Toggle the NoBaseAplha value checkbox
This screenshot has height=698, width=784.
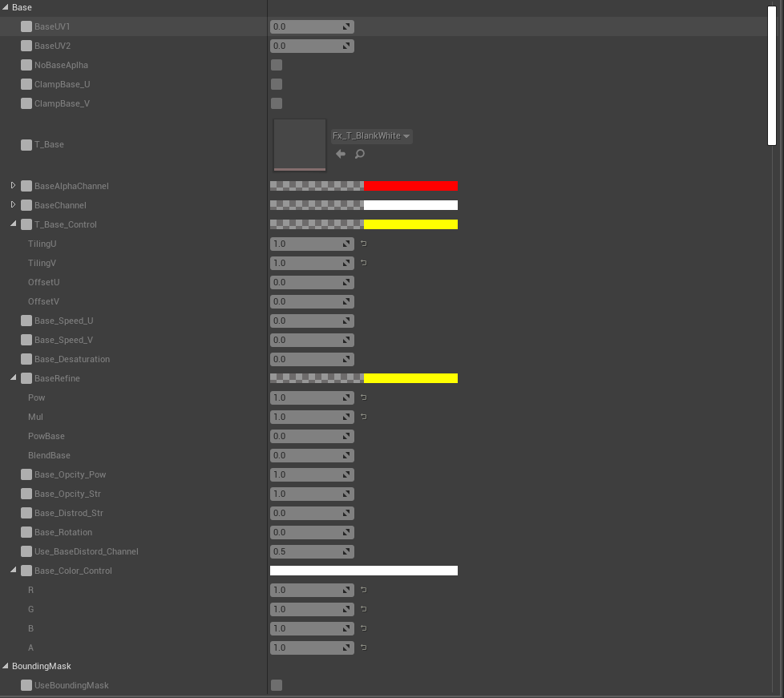pyautogui.click(x=277, y=65)
